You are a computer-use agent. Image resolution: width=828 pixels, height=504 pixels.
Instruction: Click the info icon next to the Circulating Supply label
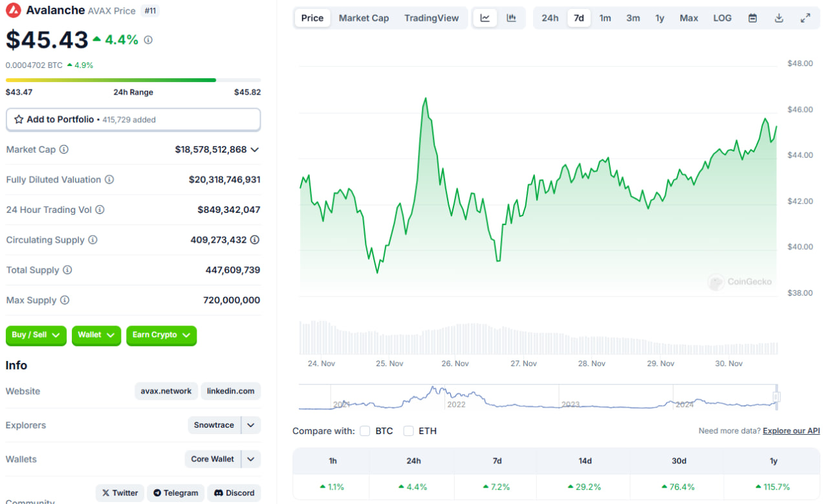click(x=93, y=240)
